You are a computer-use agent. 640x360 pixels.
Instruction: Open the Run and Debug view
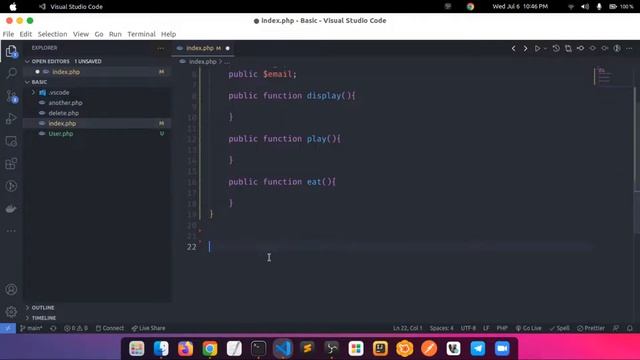[x=11, y=119]
